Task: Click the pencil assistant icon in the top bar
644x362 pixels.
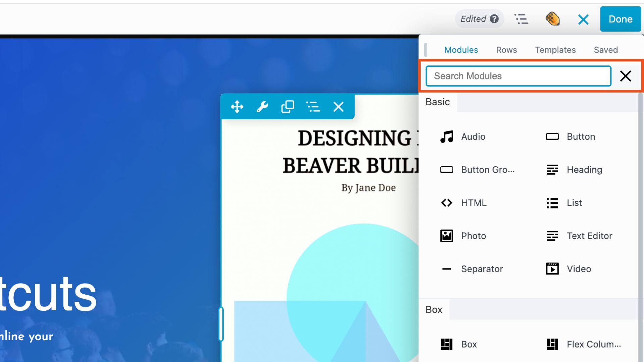Action: click(x=552, y=19)
